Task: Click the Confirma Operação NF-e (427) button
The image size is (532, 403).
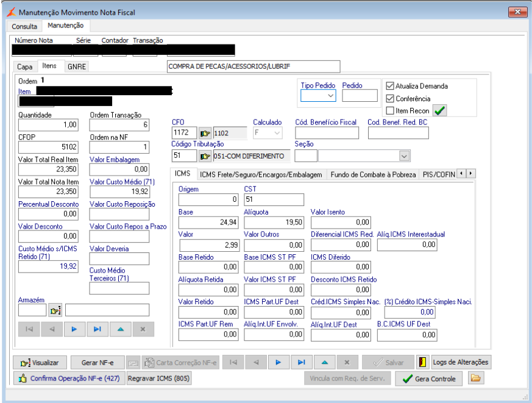Action: pyautogui.click(x=68, y=379)
